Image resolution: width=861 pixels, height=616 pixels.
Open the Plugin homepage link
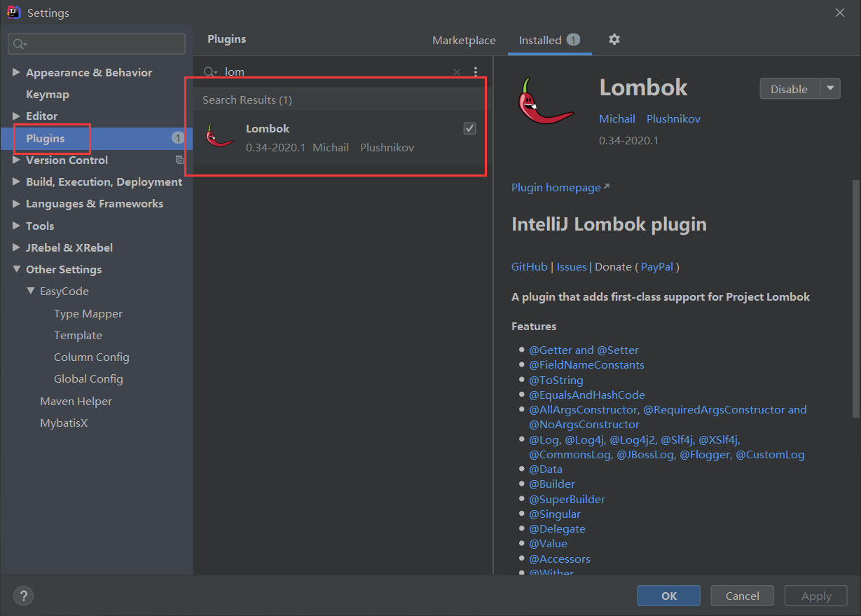(x=560, y=187)
